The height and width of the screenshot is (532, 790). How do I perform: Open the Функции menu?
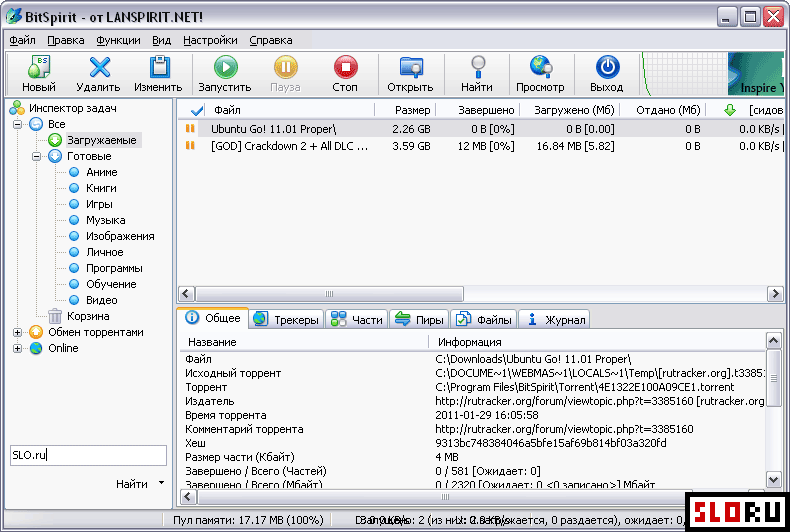tap(118, 40)
